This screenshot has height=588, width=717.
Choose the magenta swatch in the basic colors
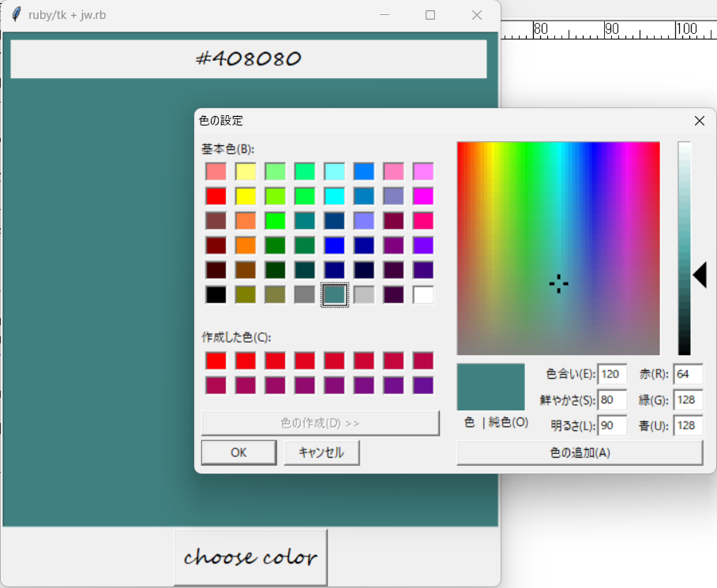point(423,196)
